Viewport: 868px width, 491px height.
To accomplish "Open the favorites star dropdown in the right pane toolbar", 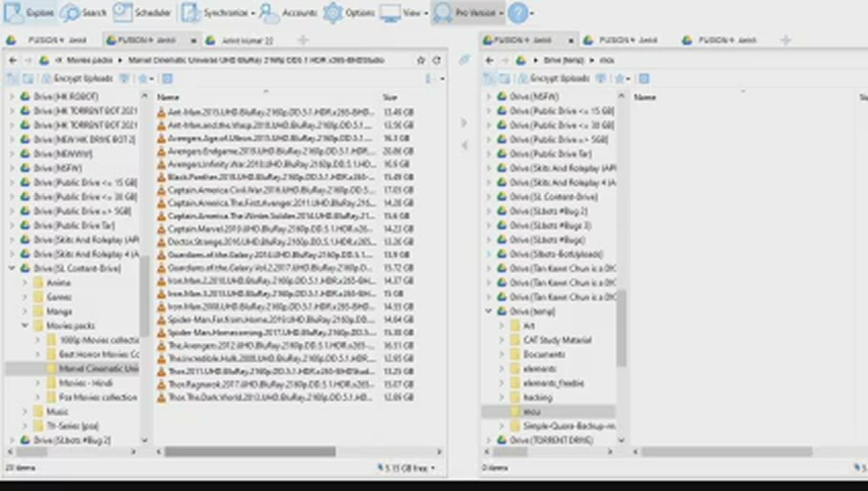I will [622, 78].
